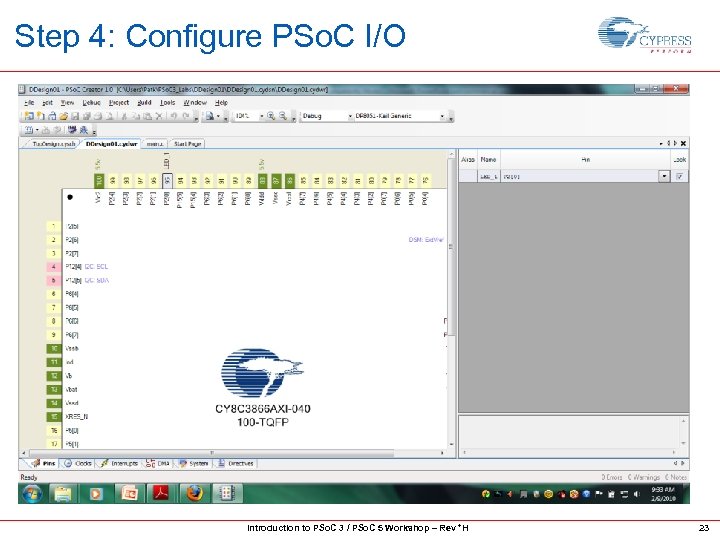Image resolution: width=720 pixels, height=540 pixels.
Task: Click the Print icon in the toolbar
Action: (98, 116)
